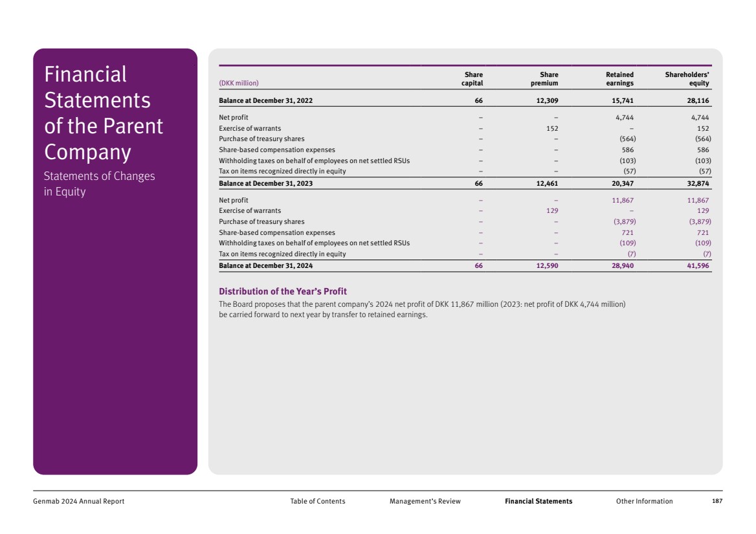Open the Other Information section

pos(644,501)
